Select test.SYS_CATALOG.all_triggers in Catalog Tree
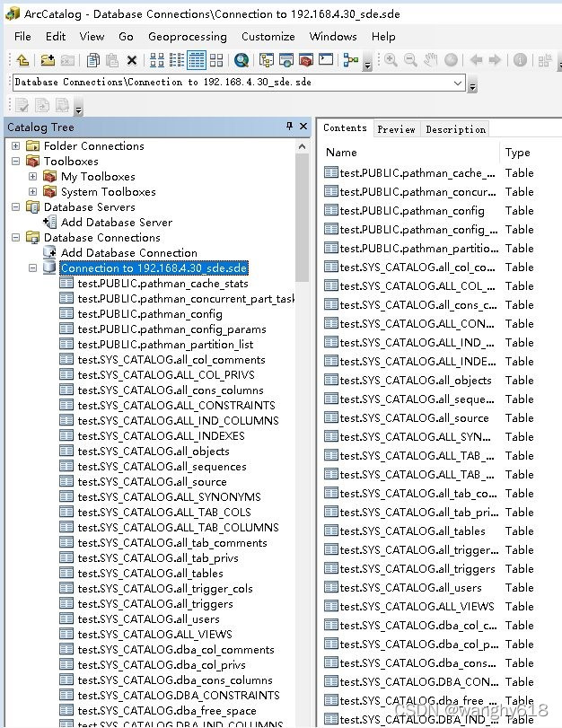562x728 pixels. coord(155,603)
